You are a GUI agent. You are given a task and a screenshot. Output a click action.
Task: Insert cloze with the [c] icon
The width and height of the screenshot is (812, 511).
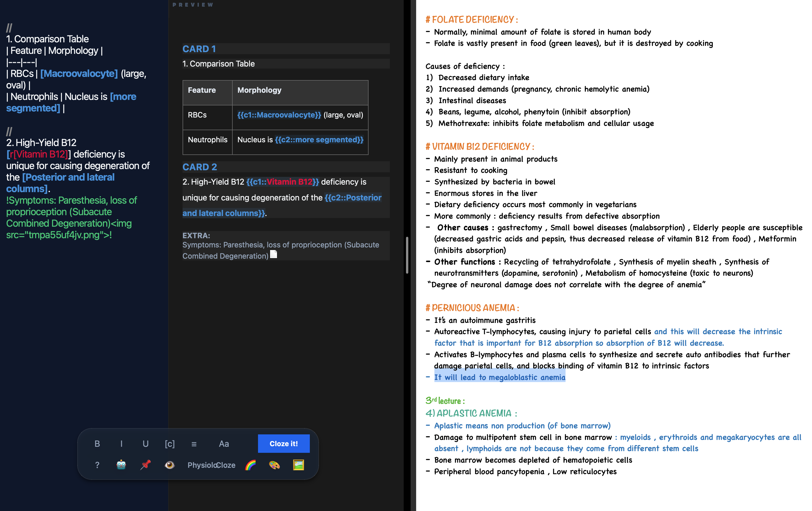(x=170, y=444)
